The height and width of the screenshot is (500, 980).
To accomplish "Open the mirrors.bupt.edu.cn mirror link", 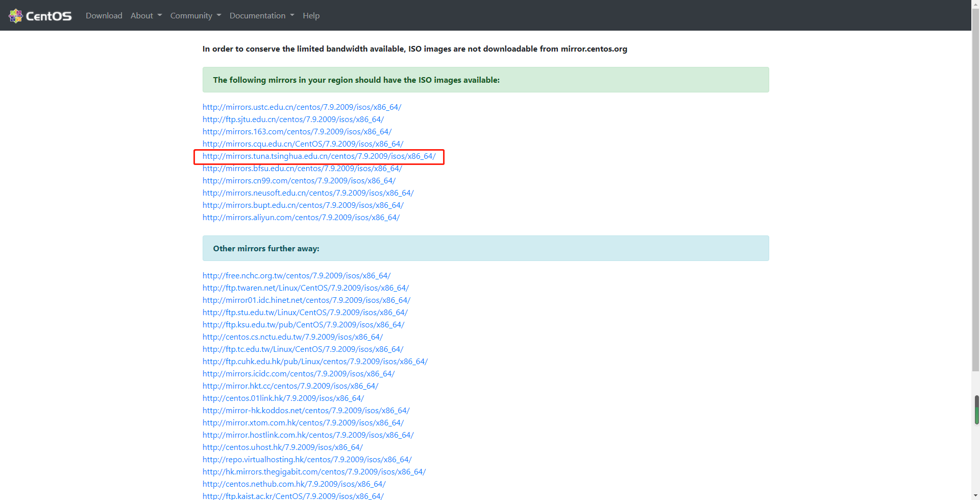I will click(303, 205).
